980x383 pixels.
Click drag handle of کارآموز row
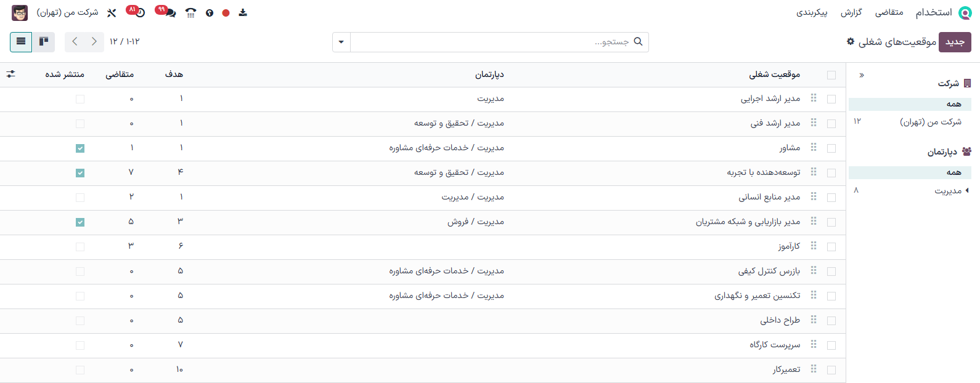point(814,246)
